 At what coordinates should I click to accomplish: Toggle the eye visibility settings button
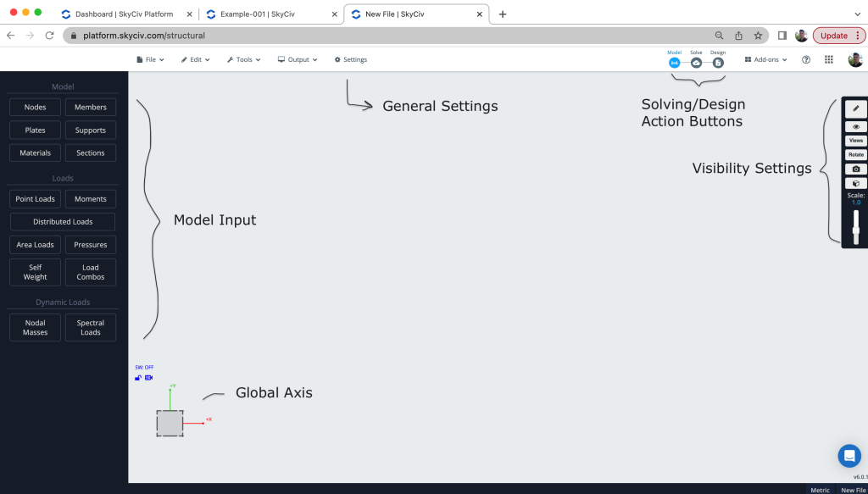[x=855, y=126]
